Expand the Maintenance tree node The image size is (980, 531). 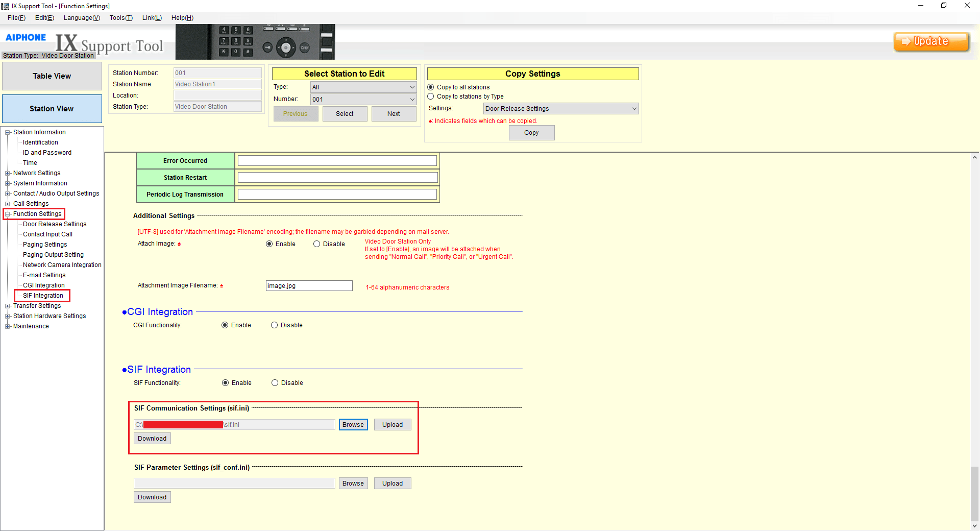click(x=8, y=327)
